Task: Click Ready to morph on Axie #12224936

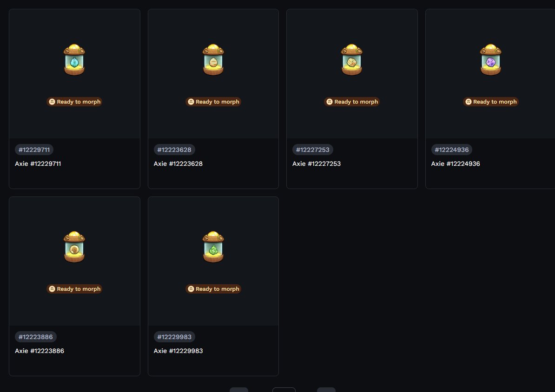Action: 490,102
